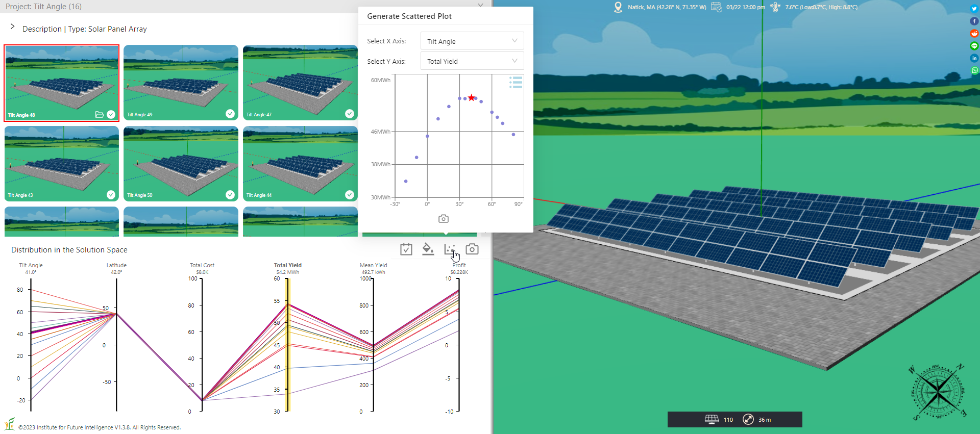Click the Reddit share icon
Screen dimensions: 980x434
pyautogui.click(x=974, y=34)
